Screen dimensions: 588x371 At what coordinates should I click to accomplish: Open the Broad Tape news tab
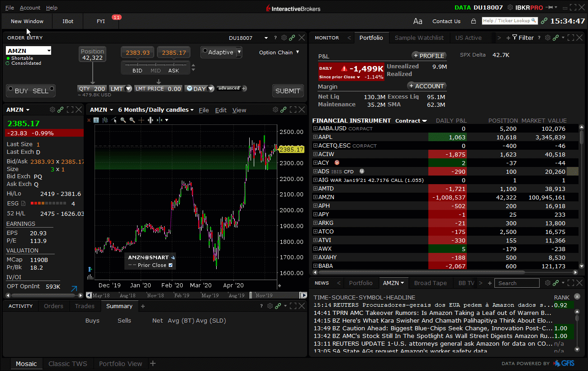tap(430, 283)
